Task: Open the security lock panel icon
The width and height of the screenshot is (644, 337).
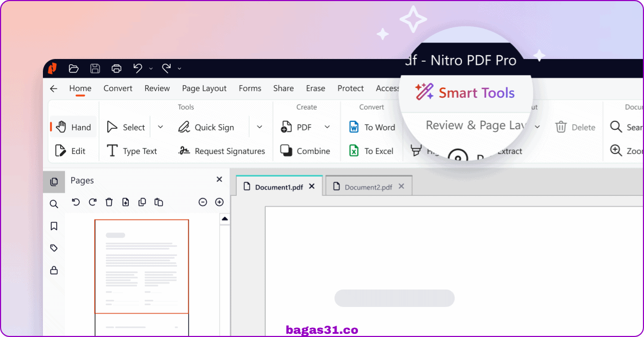Action: (x=54, y=270)
